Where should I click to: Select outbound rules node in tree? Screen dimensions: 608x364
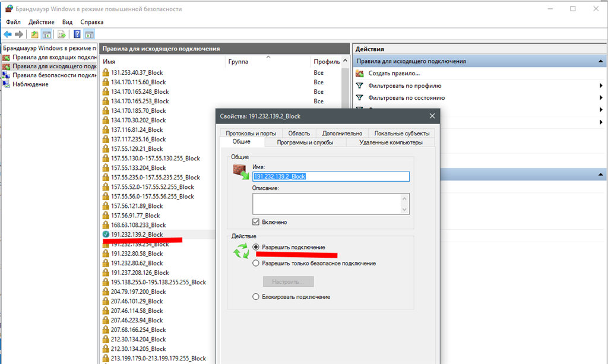pyautogui.click(x=54, y=67)
